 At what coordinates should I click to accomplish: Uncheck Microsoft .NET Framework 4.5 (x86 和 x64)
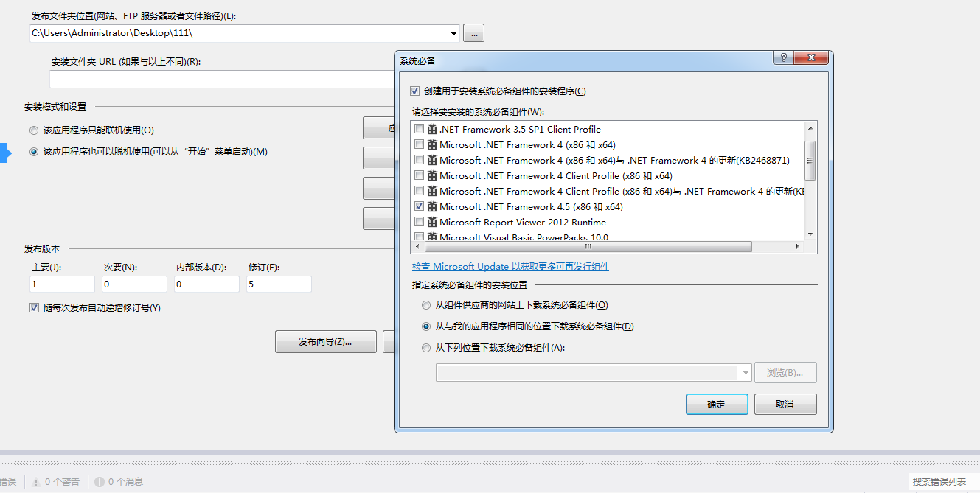coord(419,206)
